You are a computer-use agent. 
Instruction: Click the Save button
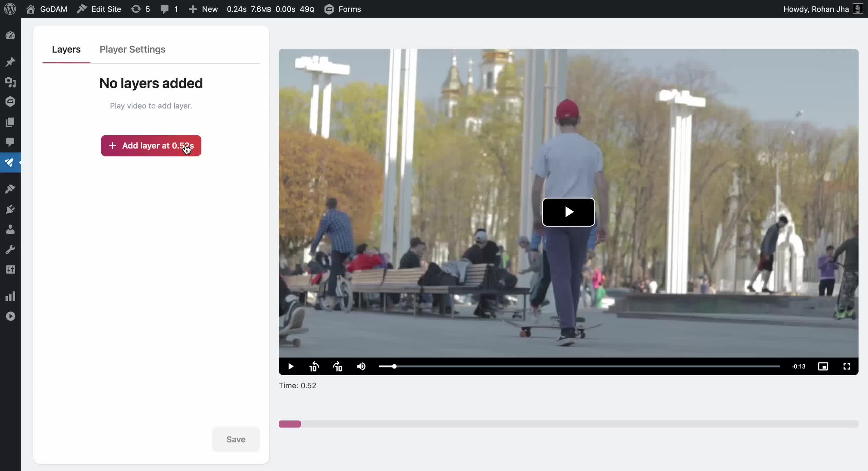pos(235,439)
